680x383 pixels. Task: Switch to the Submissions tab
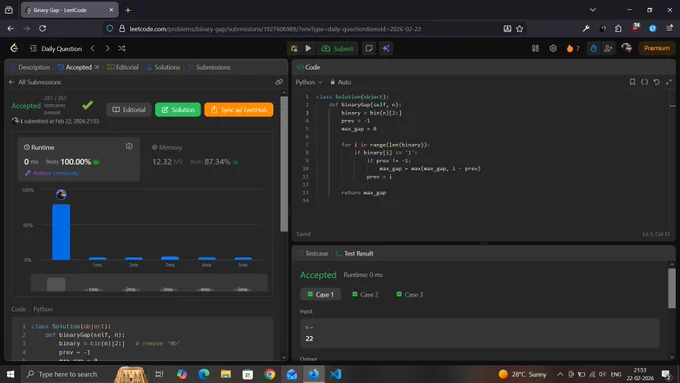click(x=209, y=67)
